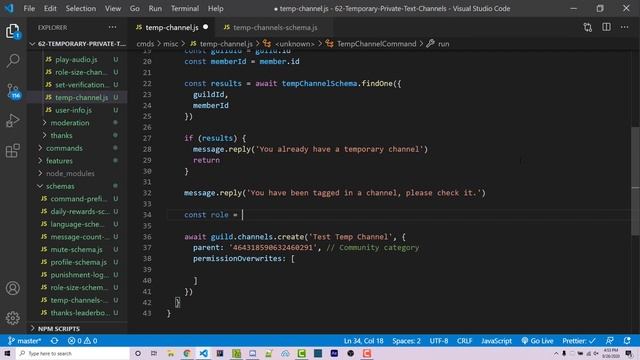Click misc folder in breadcrumb
Viewport: 640px width, 360px height.
[171, 44]
